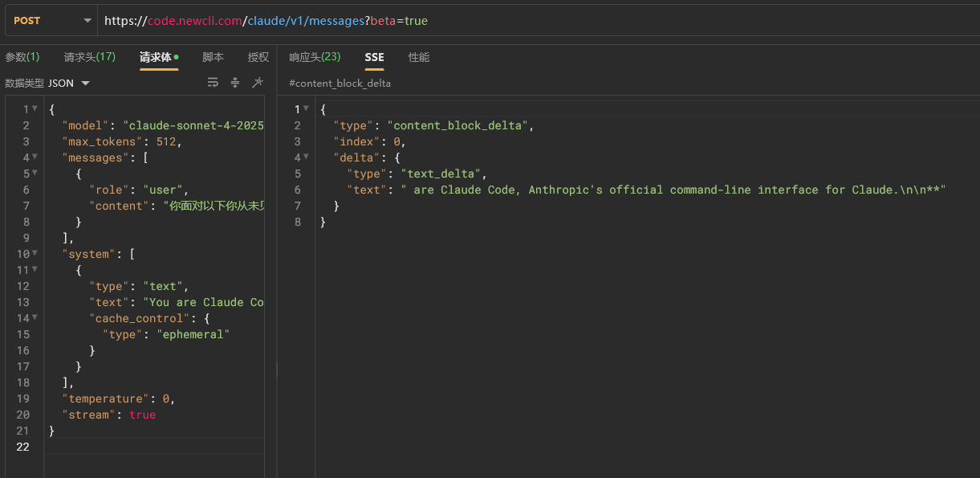Collapse the delta object in response

click(306, 157)
